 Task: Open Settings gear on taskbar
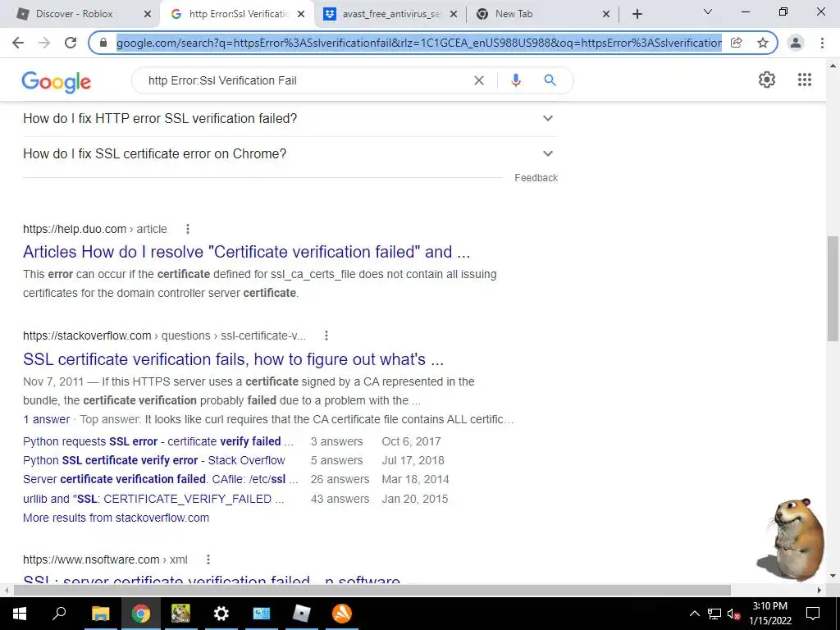click(x=221, y=614)
